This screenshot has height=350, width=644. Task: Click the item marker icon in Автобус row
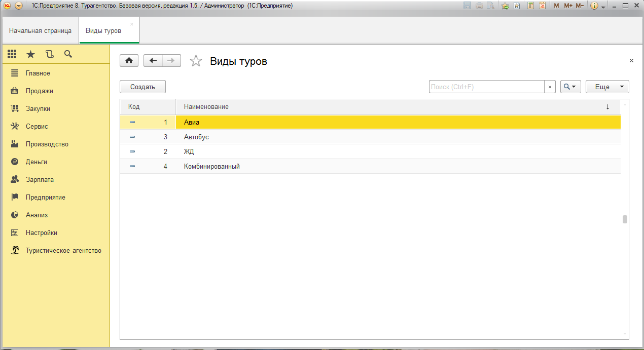(x=132, y=137)
